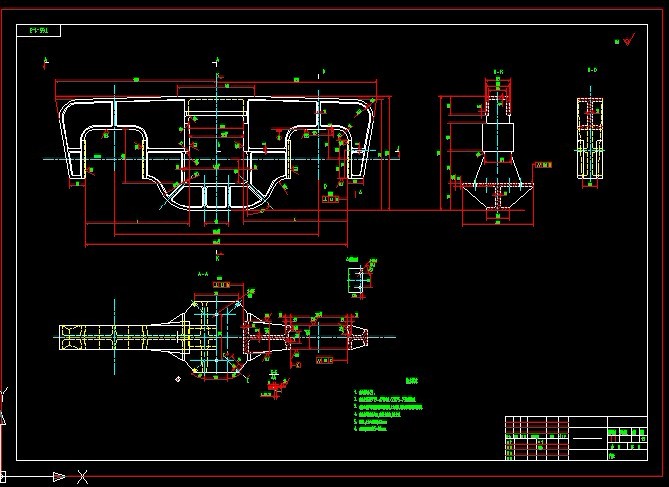This screenshot has height=487, width=669.
Task: Pick the orange datum frame below the front view
Action: 331,199
